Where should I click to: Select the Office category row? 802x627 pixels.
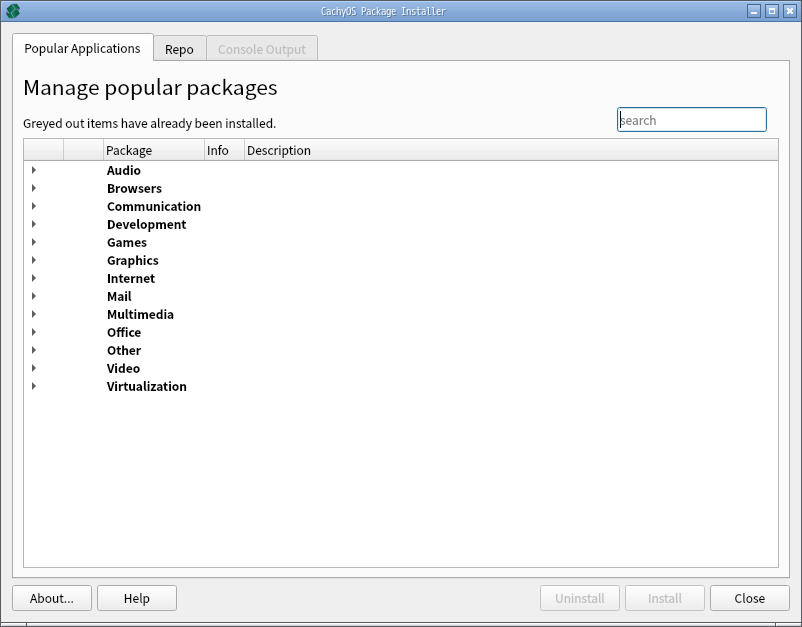126,332
